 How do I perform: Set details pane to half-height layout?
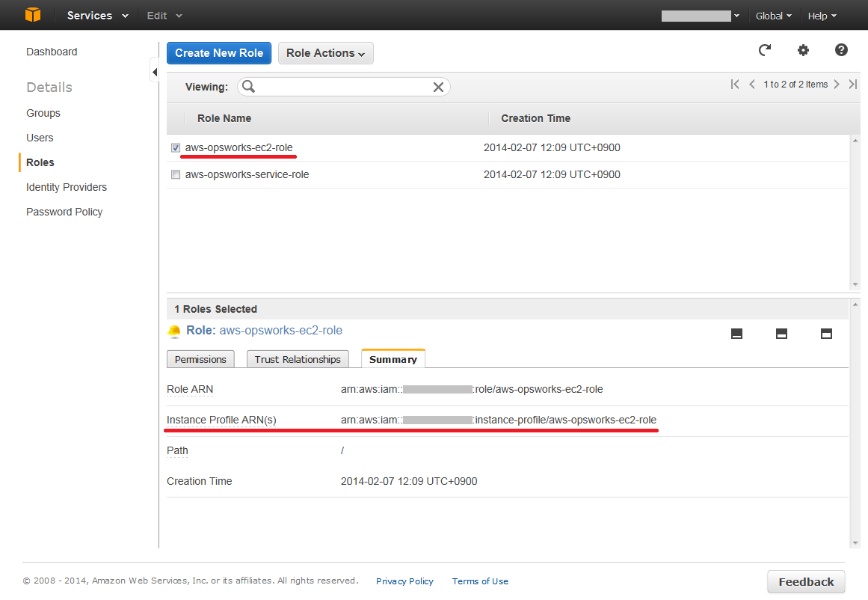click(781, 334)
